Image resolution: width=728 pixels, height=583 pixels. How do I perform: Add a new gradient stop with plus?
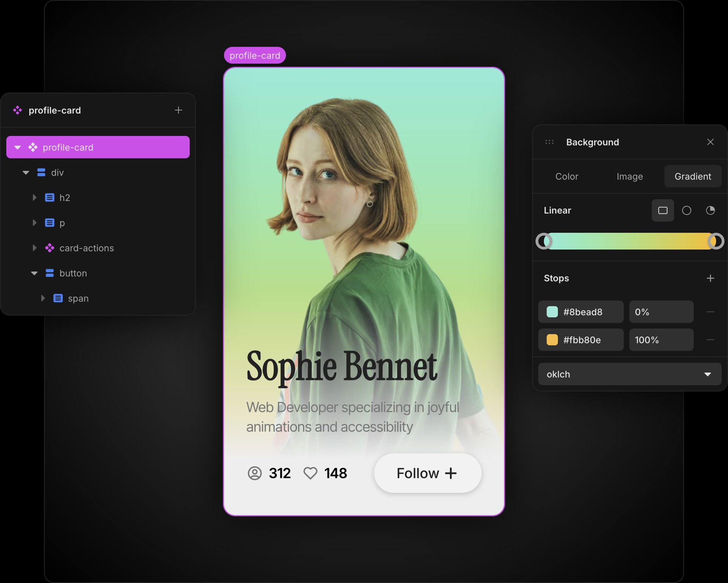point(710,278)
